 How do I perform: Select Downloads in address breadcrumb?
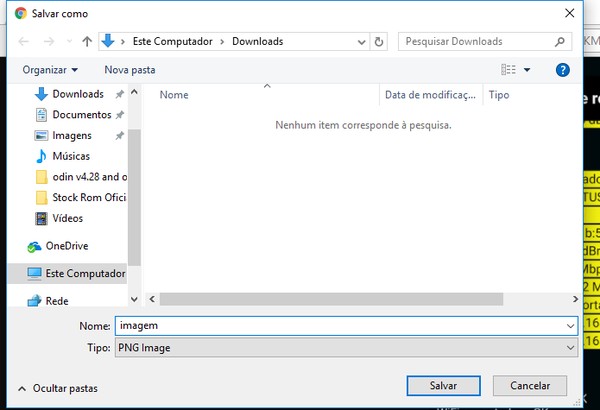click(258, 41)
